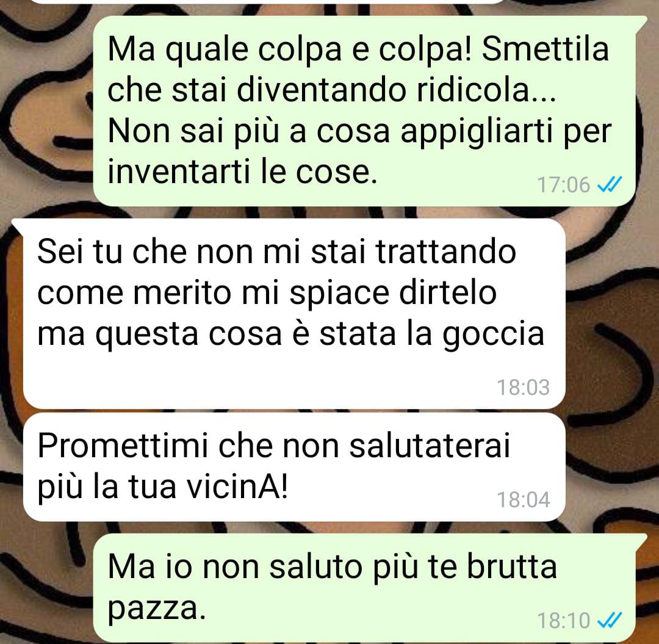The width and height of the screenshot is (659, 644).
Task: Click the 18:10 timestamp
Action: (564, 620)
